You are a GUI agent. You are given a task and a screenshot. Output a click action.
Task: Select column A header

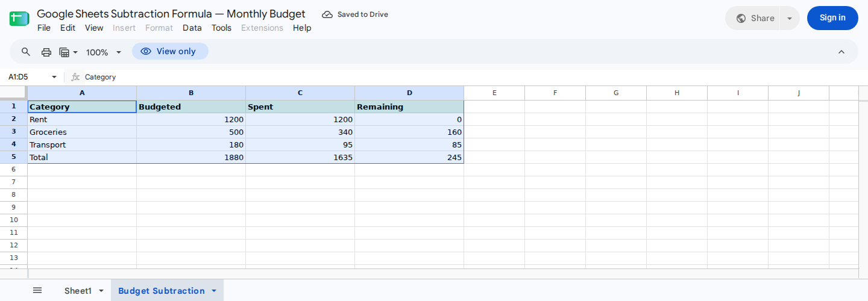pos(82,93)
